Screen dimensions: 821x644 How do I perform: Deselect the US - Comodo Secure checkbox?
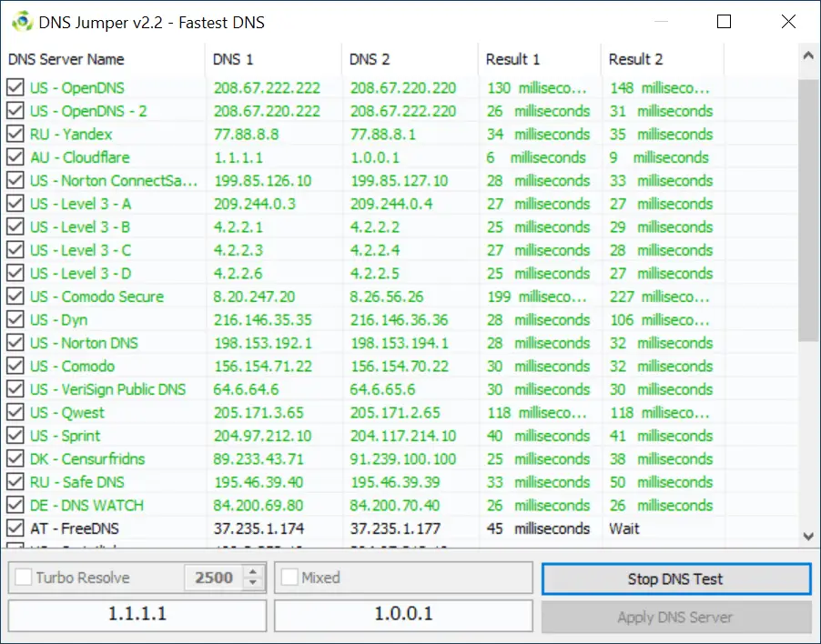tap(15, 297)
